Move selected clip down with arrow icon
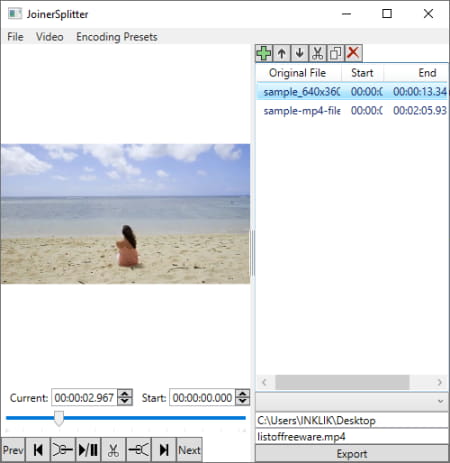The image size is (450, 463). [x=300, y=53]
